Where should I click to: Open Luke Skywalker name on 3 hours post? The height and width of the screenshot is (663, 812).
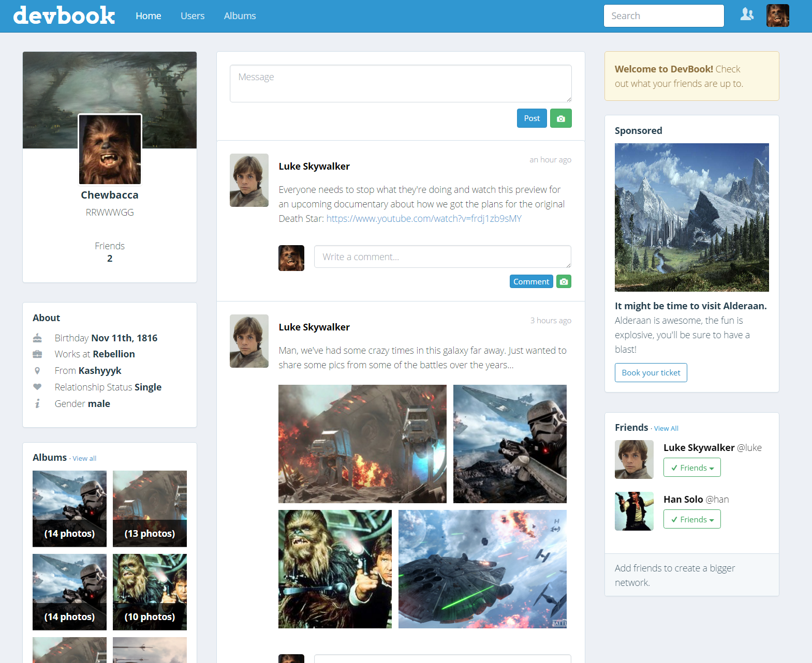[314, 327]
